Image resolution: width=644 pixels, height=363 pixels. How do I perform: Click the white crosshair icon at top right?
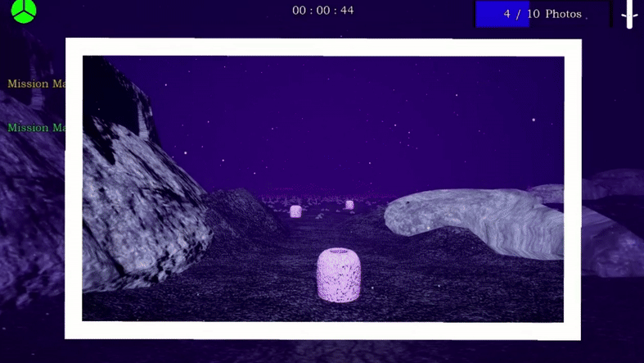coord(629,14)
